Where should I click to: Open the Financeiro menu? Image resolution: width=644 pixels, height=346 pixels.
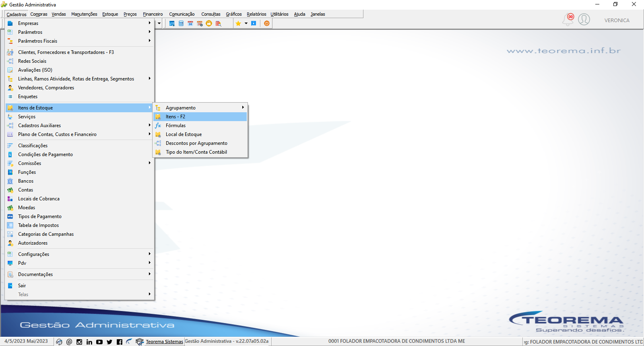[153, 14]
